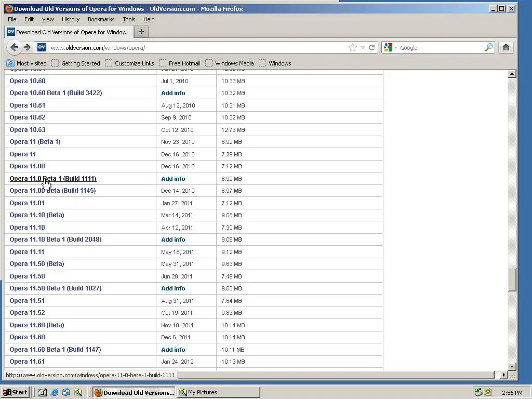The image size is (532, 399).
Task: Launch Internet Explorer from Quick Launch
Action: (x=54, y=392)
